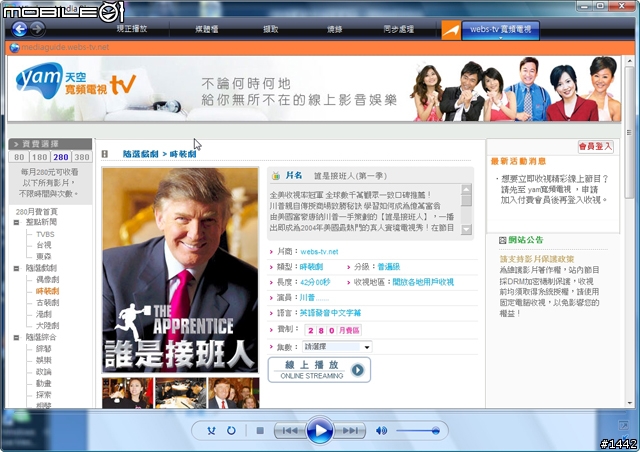Screen dimensions: 640x452
Task: Click the orange online store arrow icon
Action: point(451,30)
